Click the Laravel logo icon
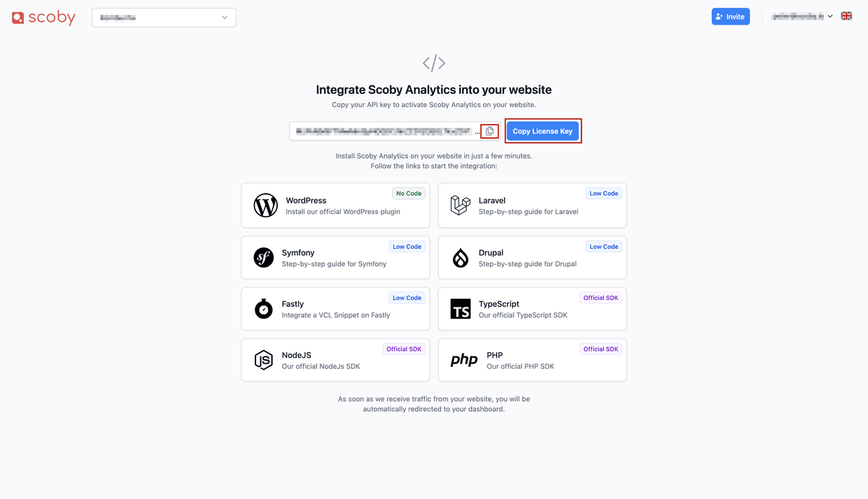 point(461,205)
